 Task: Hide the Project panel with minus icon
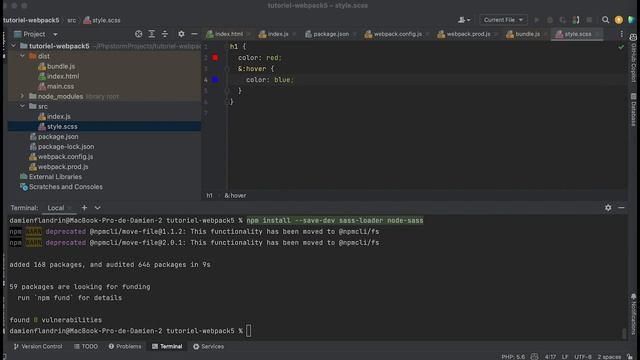coord(194,34)
